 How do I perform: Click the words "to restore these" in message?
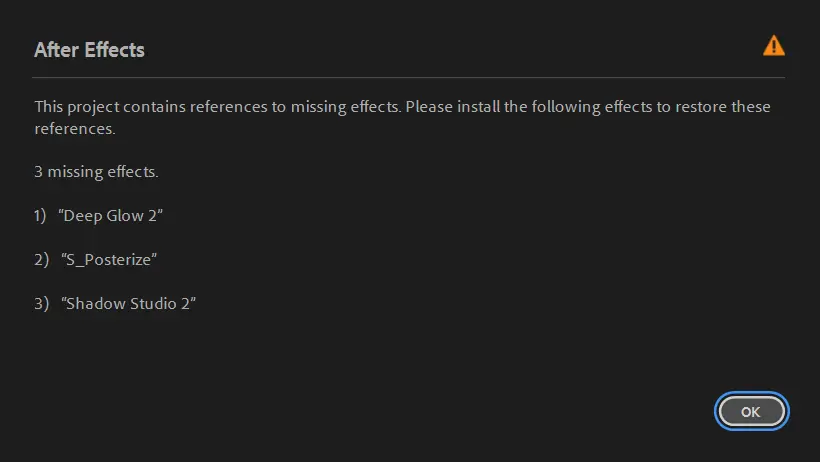712,106
